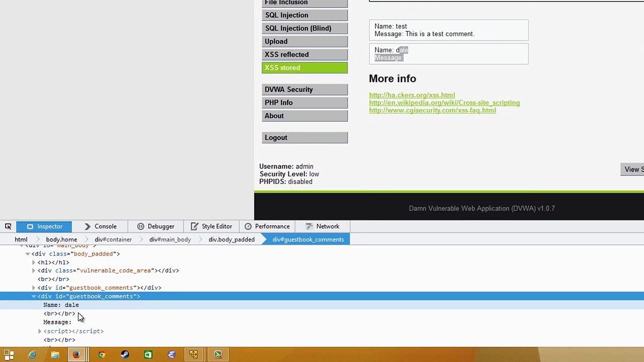Select the br node below 'Name: dale'
This screenshot has width=644, height=362.
click(59, 314)
